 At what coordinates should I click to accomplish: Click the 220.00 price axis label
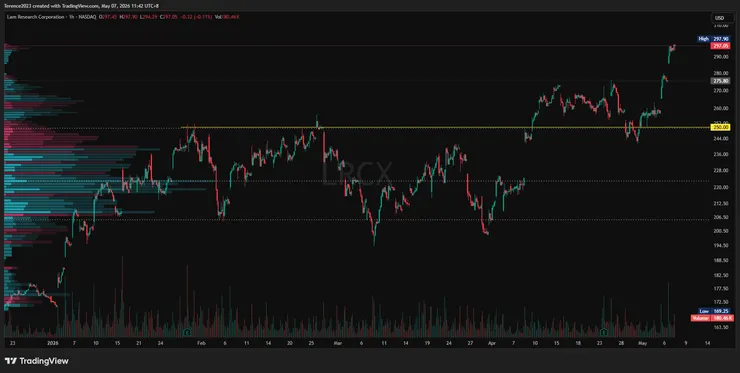[720, 188]
